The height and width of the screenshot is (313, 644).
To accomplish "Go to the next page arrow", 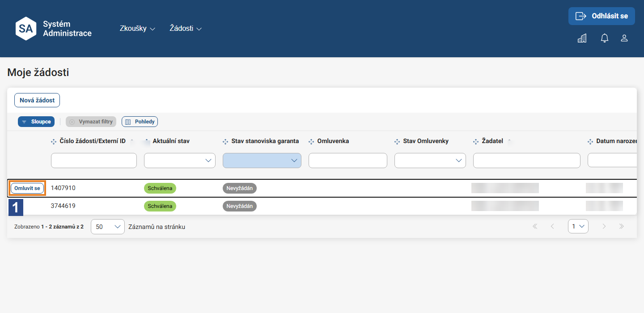I will point(604,226).
